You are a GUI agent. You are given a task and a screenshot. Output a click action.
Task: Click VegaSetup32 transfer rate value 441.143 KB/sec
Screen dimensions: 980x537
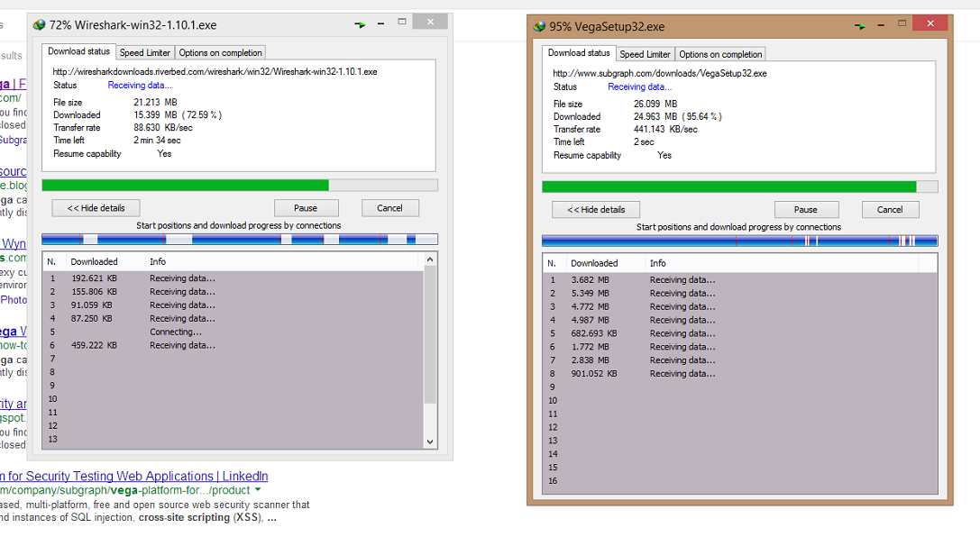665,129
